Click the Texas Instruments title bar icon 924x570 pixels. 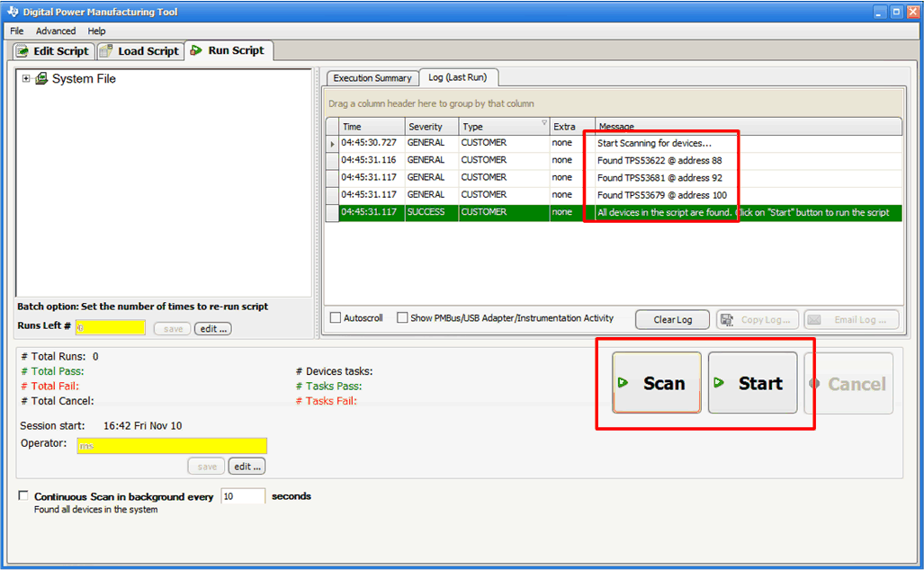[x=10, y=12]
